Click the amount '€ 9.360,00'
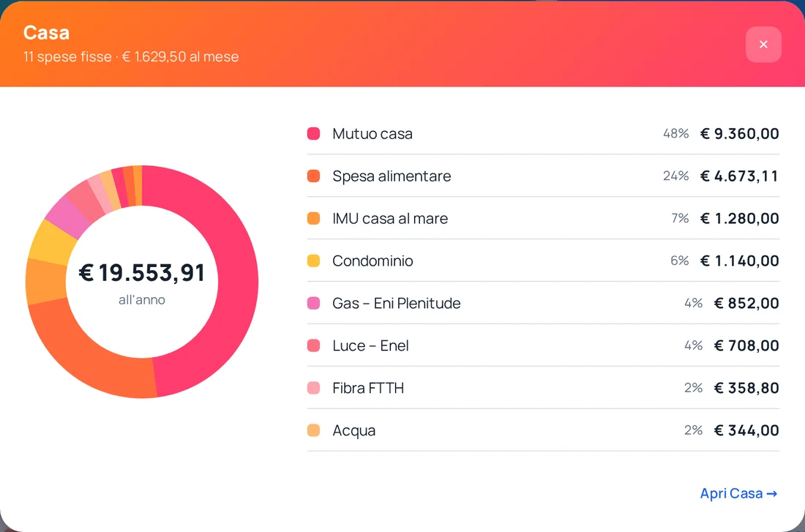Image resolution: width=805 pixels, height=532 pixels. click(740, 133)
